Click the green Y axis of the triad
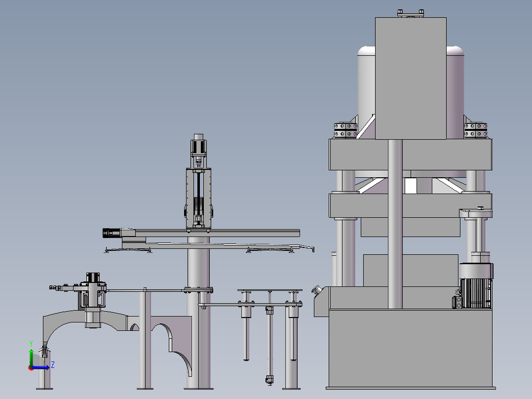Image resolution: width=532 pixels, height=399 pixels. tap(31, 357)
